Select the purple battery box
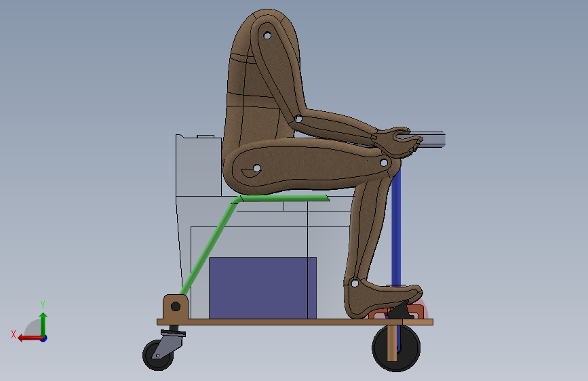This screenshot has height=381, width=588. click(x=262, y=288)
